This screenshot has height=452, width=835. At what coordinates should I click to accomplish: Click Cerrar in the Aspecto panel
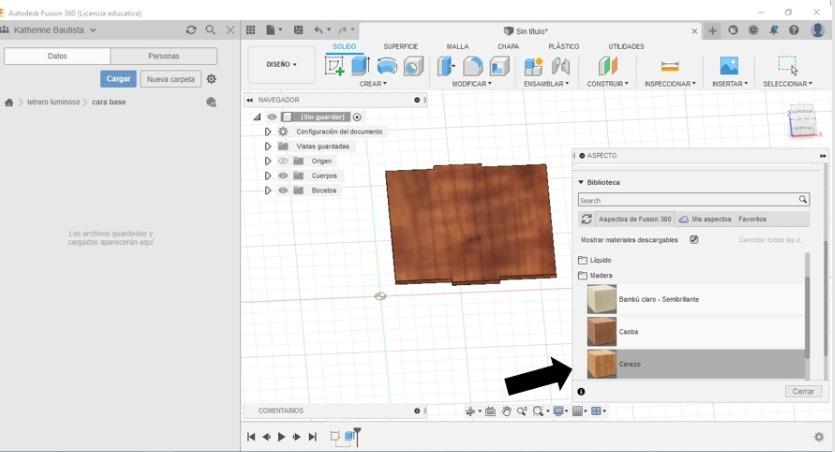(803, 391)
